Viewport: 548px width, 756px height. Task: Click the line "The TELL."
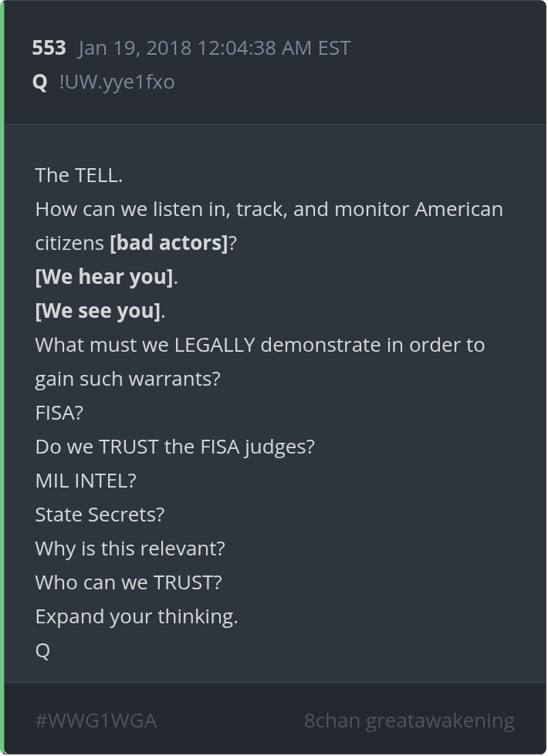(79, 175)
